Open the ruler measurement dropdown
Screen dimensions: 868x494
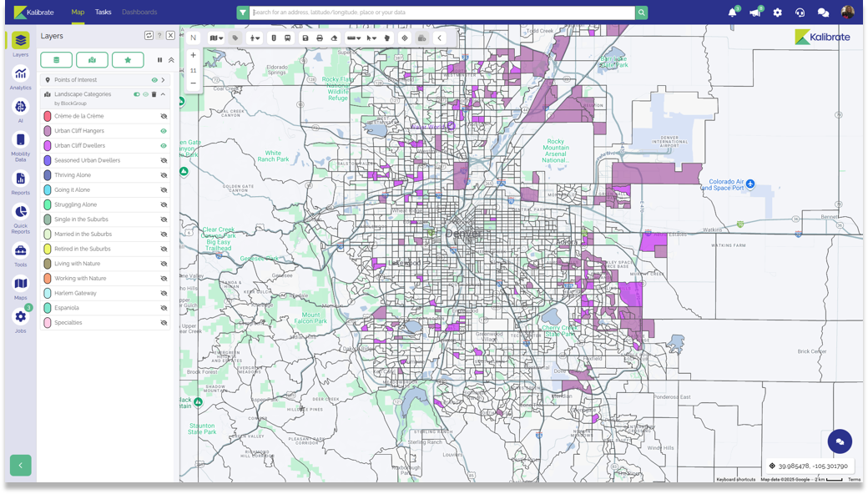pyautogui.click(x=354, y=38)
